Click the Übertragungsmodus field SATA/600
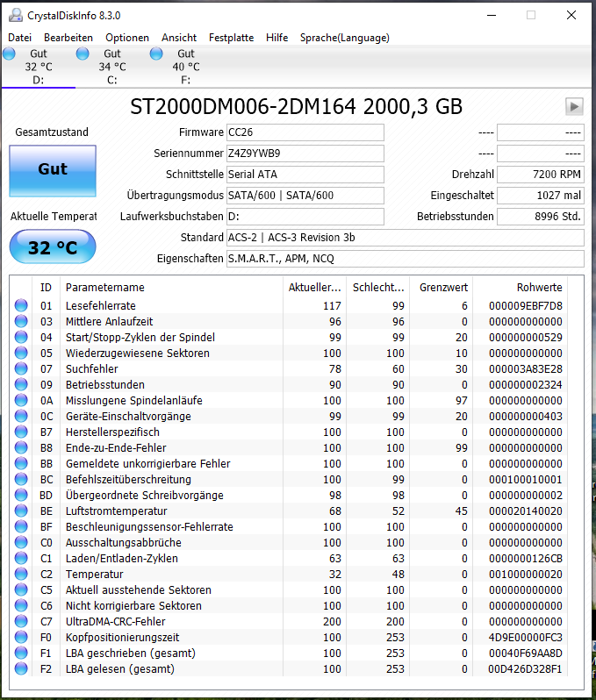Viewport: 596px width, 700px height. (x=305, y=196)
